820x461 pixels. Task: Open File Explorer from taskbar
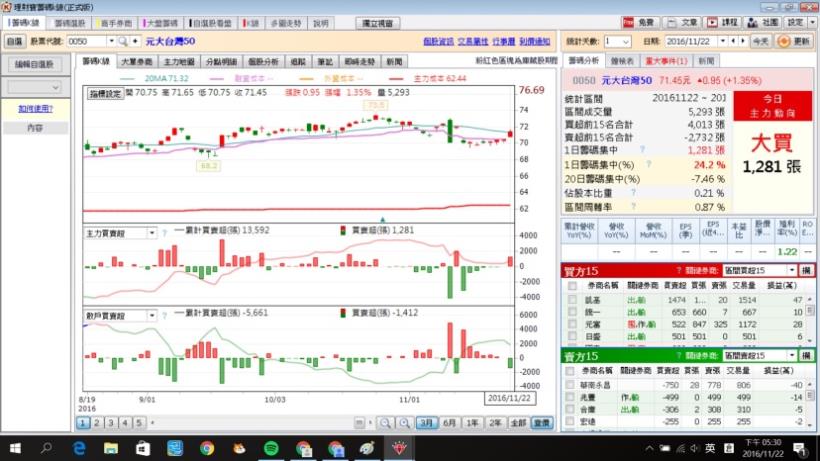(111, 448)
